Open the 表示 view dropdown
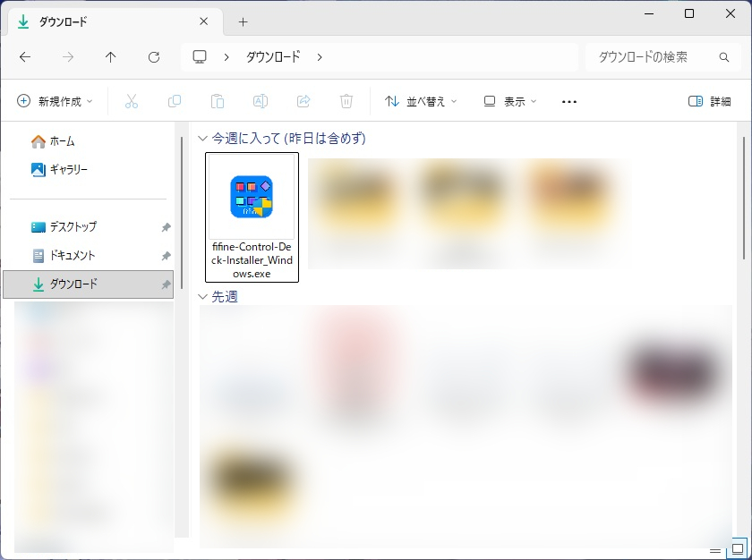This screenshot has height=560, width=752. pos(510,102)
